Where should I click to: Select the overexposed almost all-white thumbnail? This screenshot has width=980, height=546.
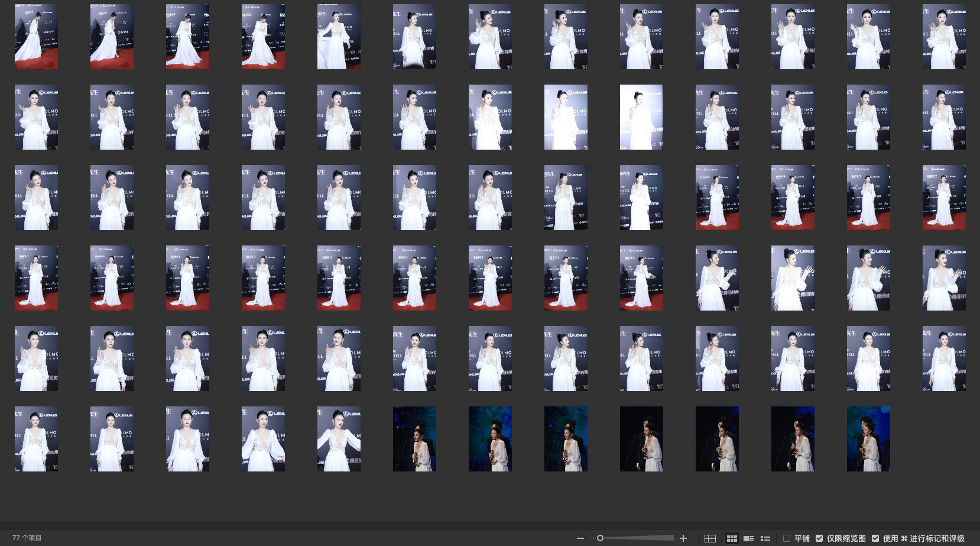pyautogui.click(x=641, y=117)
